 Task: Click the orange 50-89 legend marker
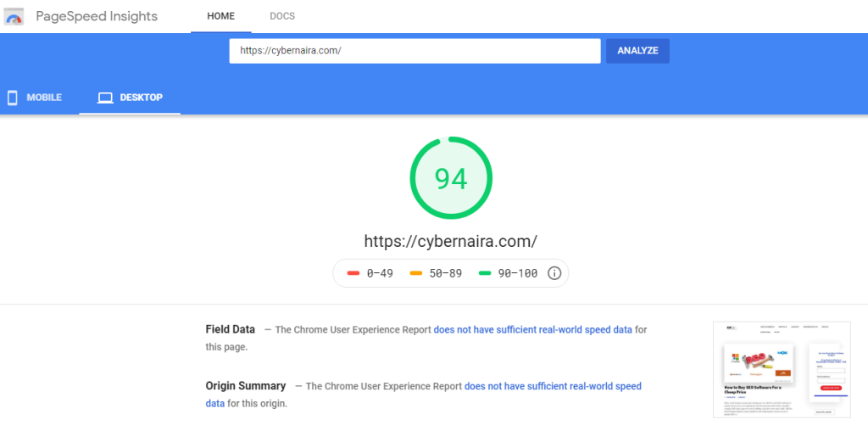click(x=416, y=273)
